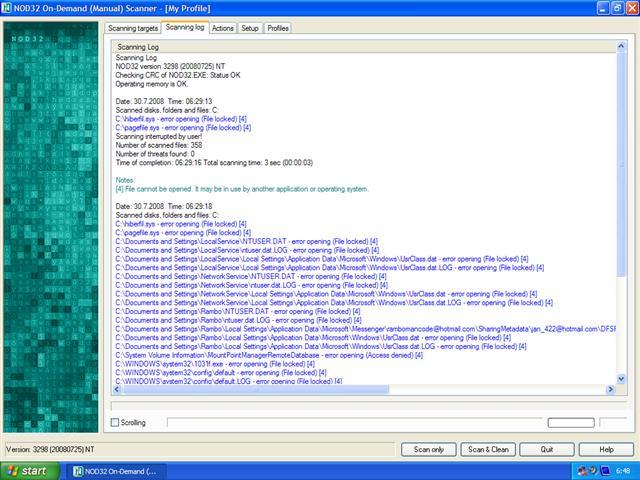The image size is (640, 480).
Task: Select the Rambo\NTUSER.DAT error line
Action: pyautogui.click(x=238, y=311)
